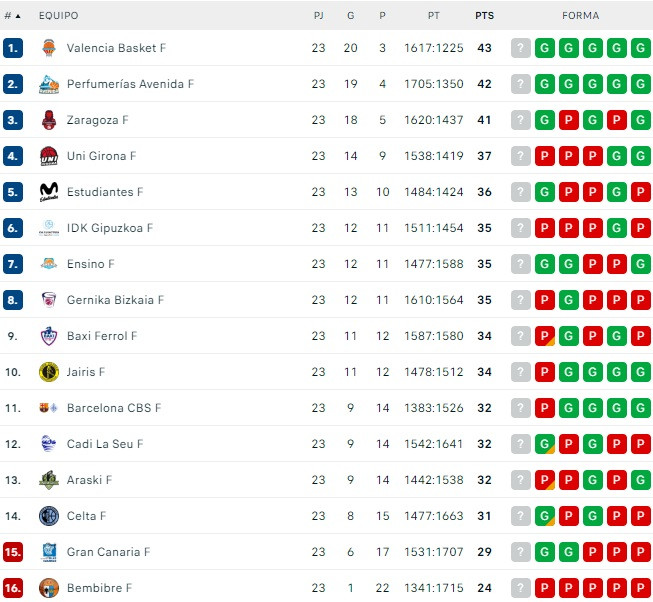This screenshot has height=602, width=653.
Task: Click the Celta F blue round logo
Action: (x=49, y=516)
